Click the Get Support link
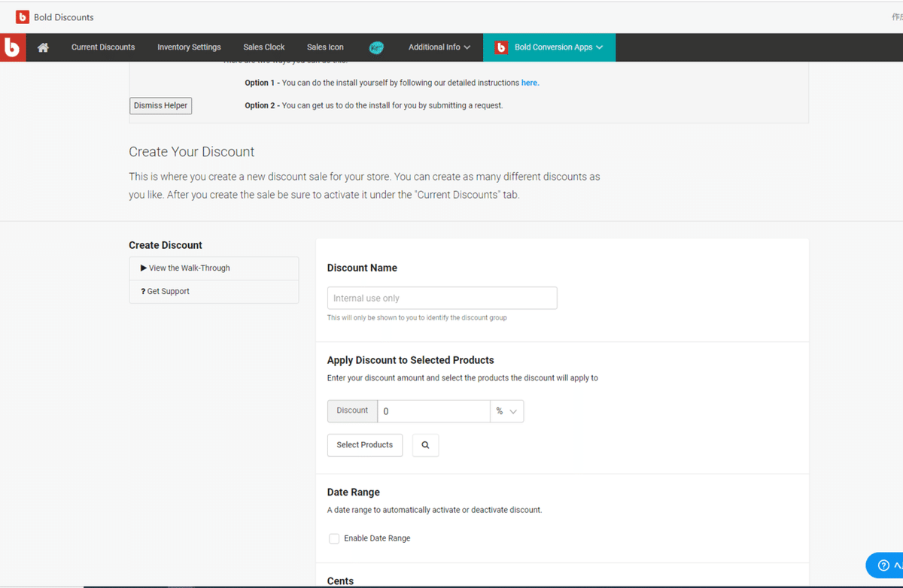Screen dimensions: 903x588 214,292
